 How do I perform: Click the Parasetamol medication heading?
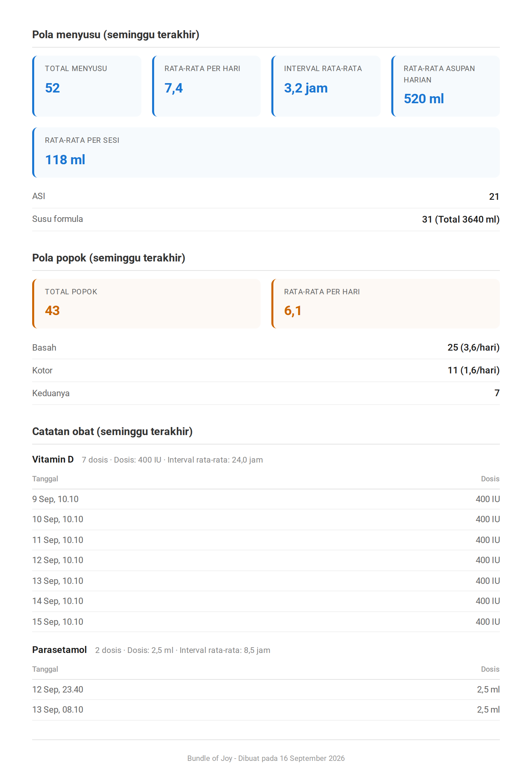60,650
